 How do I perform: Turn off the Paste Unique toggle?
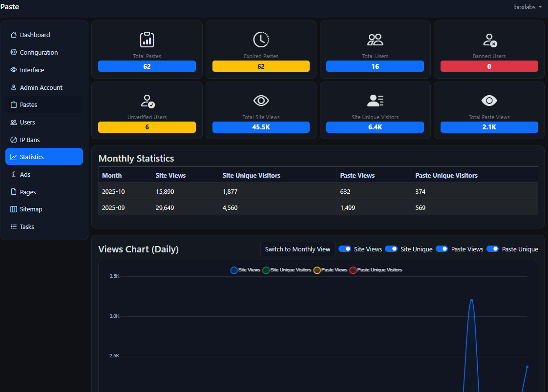492,248
